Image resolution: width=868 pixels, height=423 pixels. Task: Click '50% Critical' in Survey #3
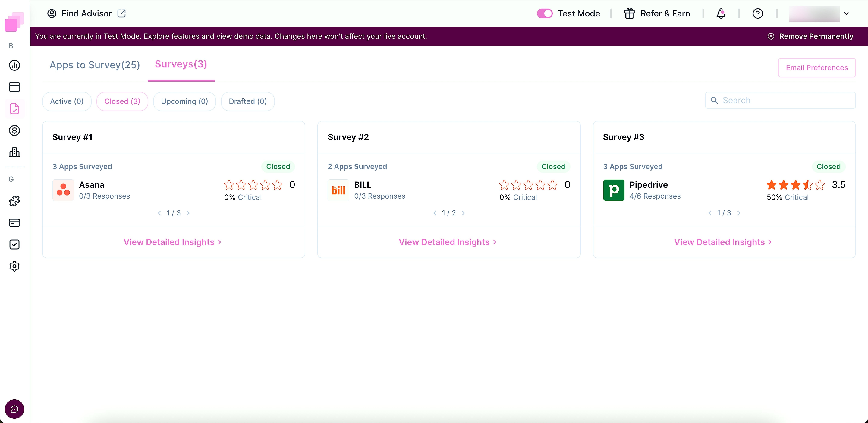pyautogui.click(x=788, y=197)
